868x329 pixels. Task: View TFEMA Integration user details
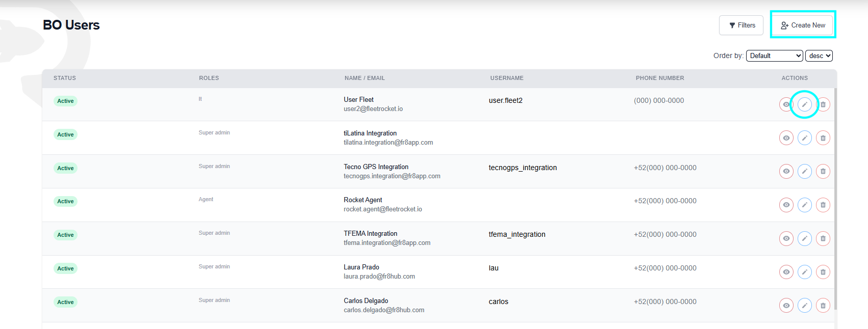(x=786, y=238)
